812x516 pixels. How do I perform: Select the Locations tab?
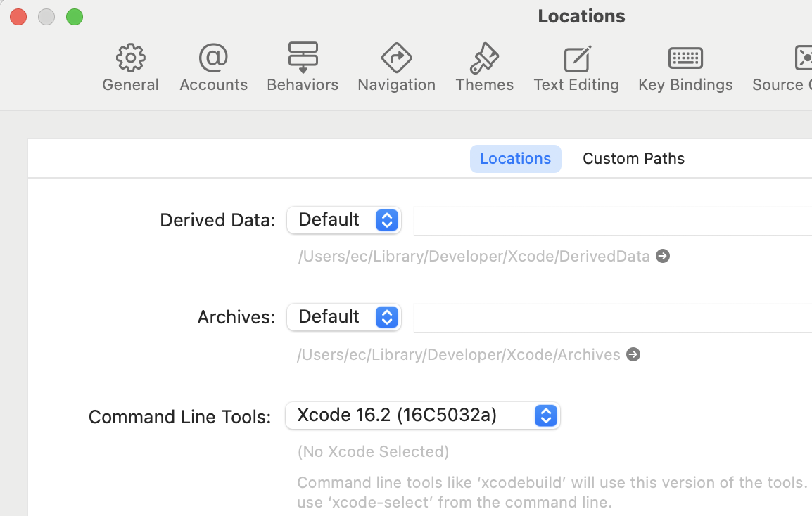point(515,158)
